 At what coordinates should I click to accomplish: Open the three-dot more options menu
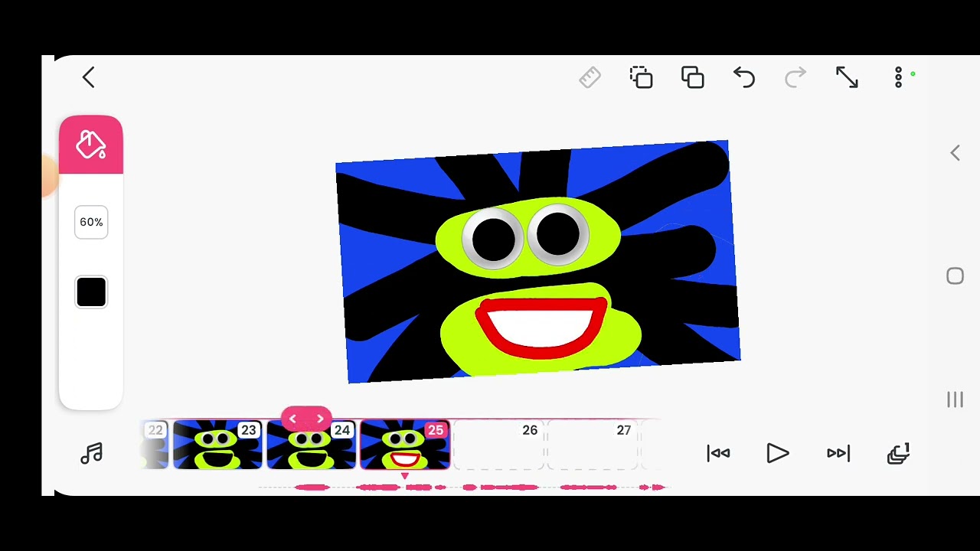pos(899,77)
